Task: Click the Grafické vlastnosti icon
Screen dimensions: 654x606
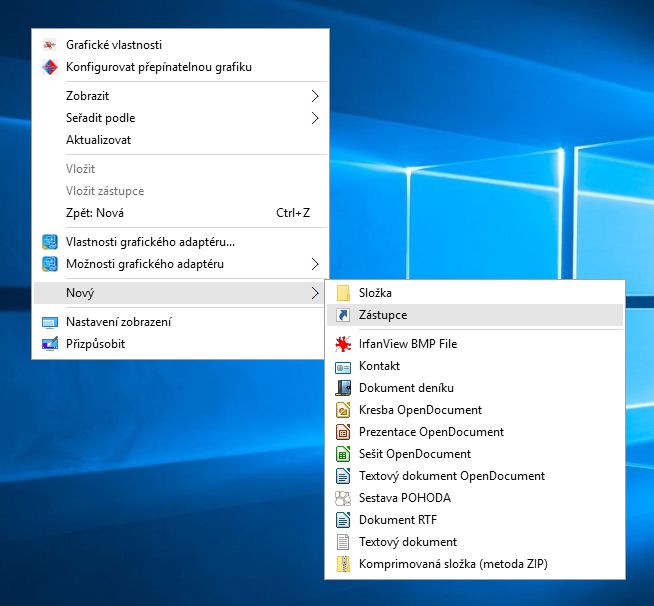Action: click(x=50, y=45)
